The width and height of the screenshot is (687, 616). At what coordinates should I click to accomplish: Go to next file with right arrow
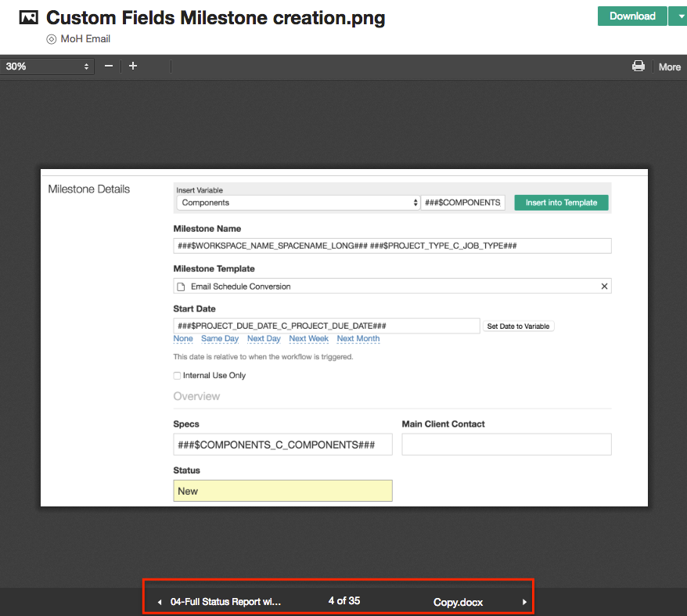pyautogui.click(x=524, y=603)
